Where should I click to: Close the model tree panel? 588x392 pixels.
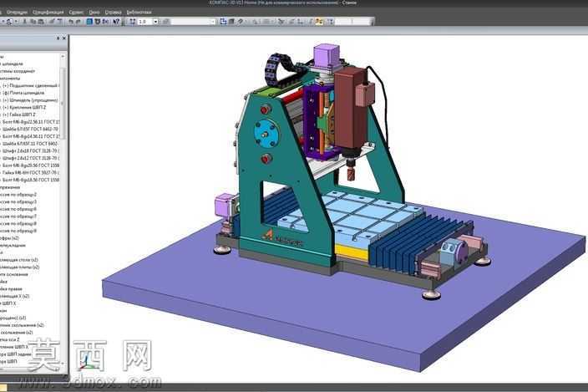[x=64, y=38]
